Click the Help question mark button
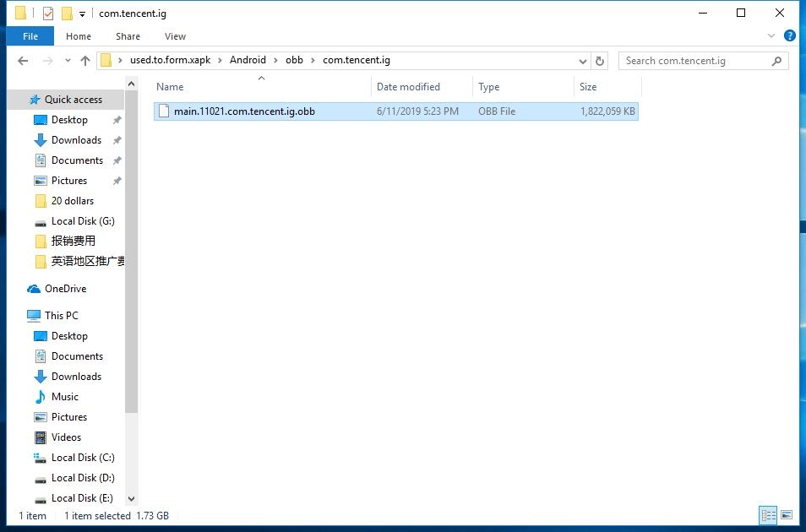The width and height of the screenshot is (806, 532). coord(791,36)
